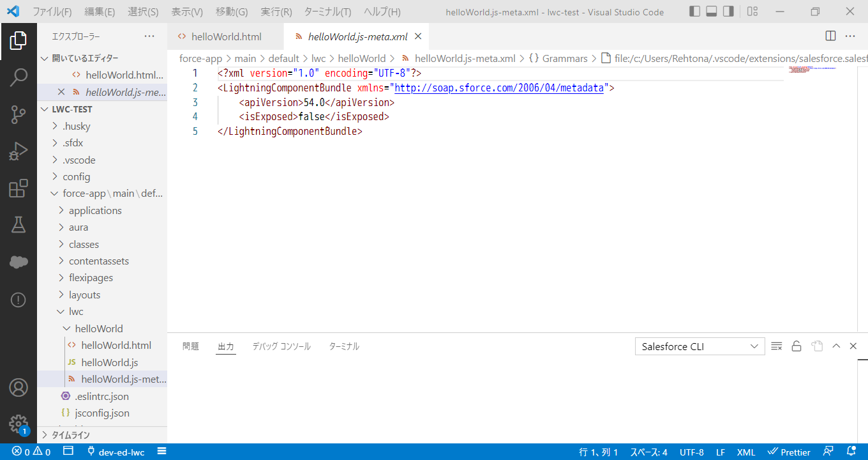Click the dev-ed-lwc default org status item

tap(116, 452)
